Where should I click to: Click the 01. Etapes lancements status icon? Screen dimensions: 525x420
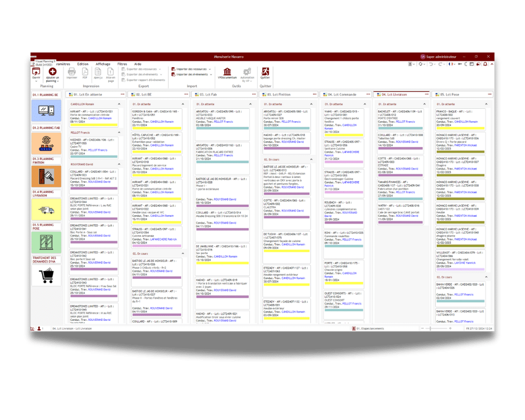[354, 329]
